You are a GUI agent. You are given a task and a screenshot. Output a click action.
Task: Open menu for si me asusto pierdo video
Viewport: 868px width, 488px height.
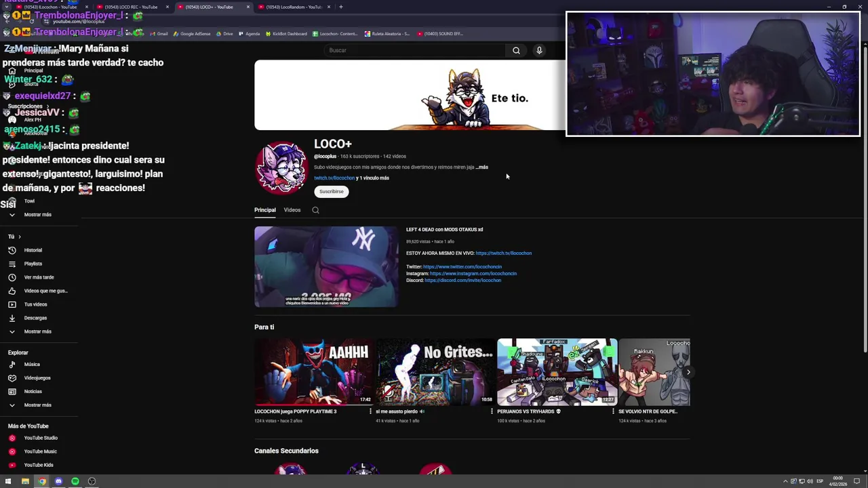pyautogui.click(x=492, y=411)
